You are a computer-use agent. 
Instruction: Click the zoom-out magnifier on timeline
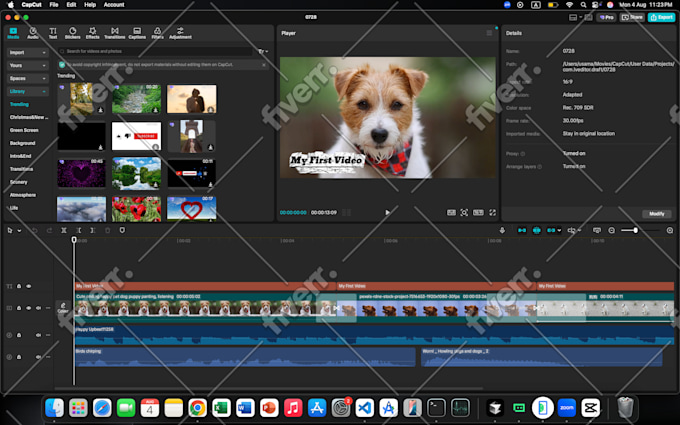tap(611, 230)
